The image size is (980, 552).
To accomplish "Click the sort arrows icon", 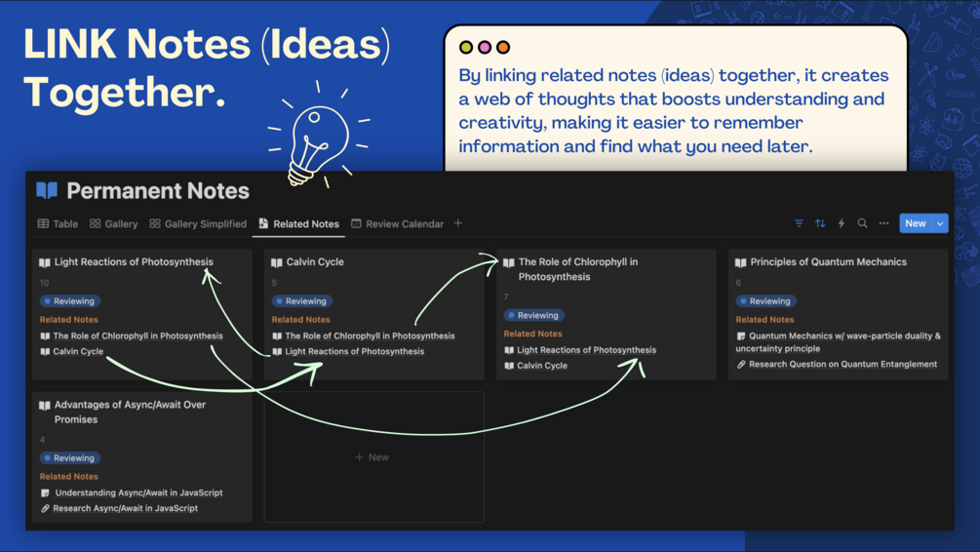I will point(820,223).
